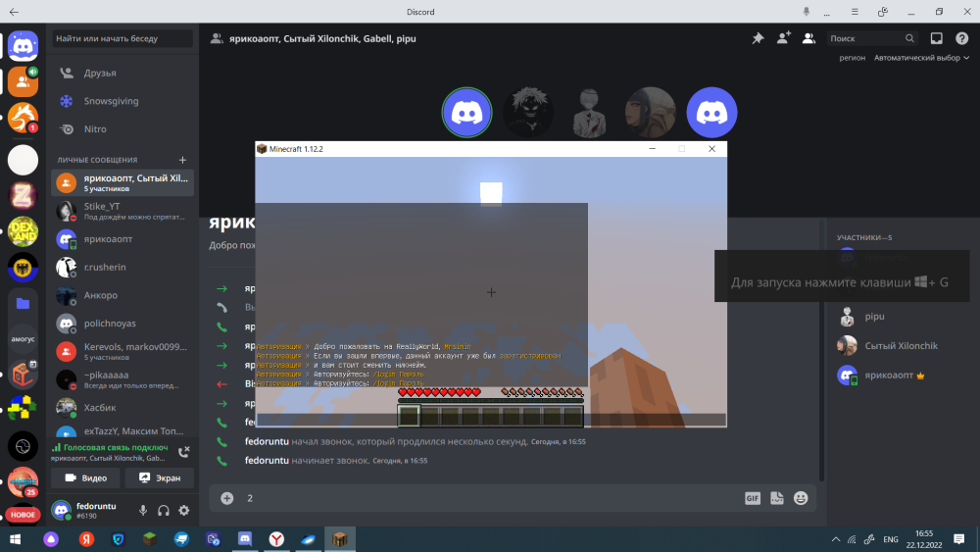The height and width of the screenshot is (552, 980).
Task: Click Discord back arrow in title bar
Action: pyautogui.click(x=14, y=12)
